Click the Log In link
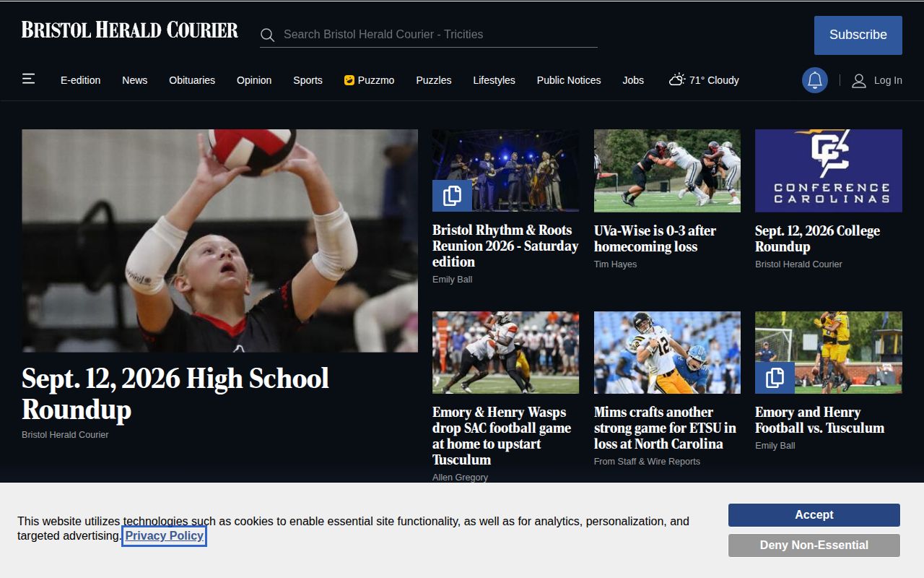924x578 pixels. pyautogui.click(x=888, y=80)
